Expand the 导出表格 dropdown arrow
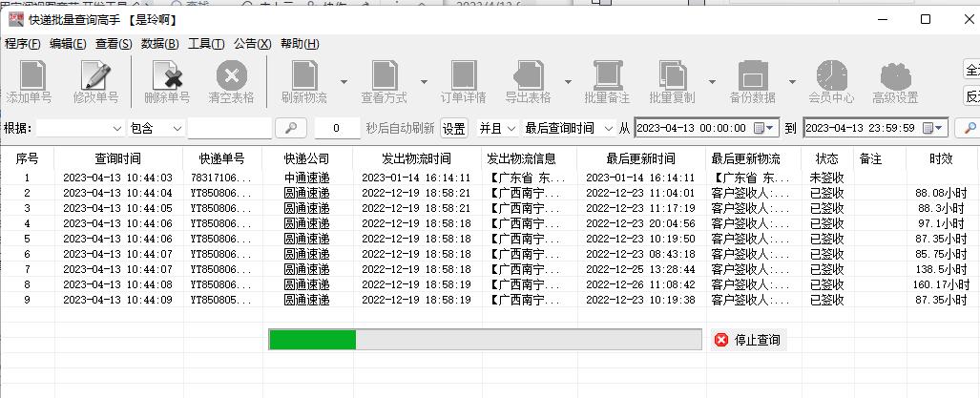Image resolution: width=980 pixels, height=398 pixels. 568,81
